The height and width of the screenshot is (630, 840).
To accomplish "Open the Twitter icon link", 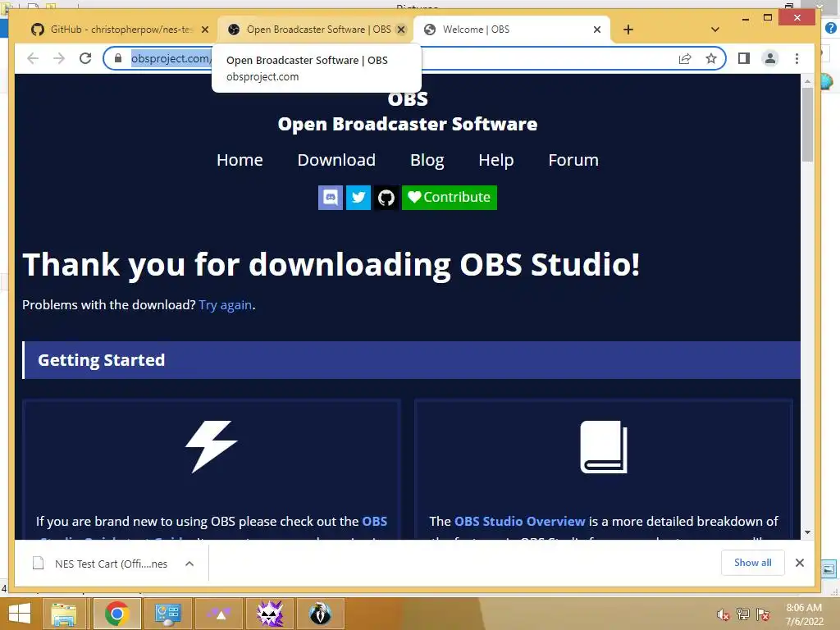I will [x=358, y=198].
